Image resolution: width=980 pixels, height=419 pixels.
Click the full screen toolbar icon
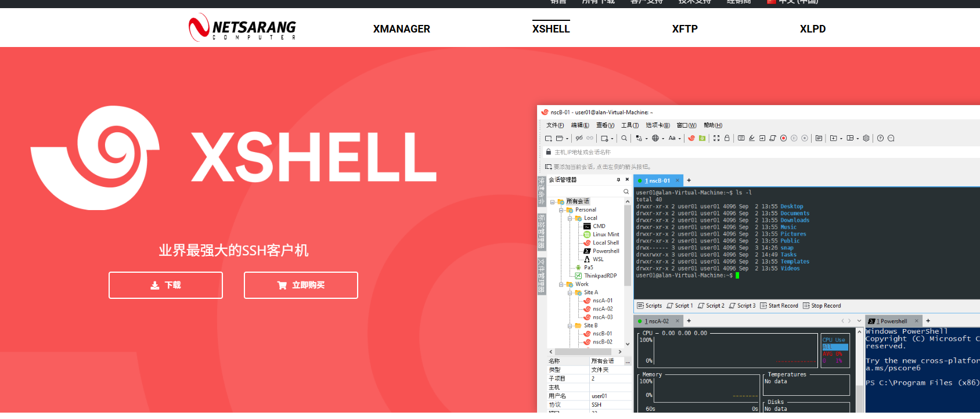pos(716,138)
